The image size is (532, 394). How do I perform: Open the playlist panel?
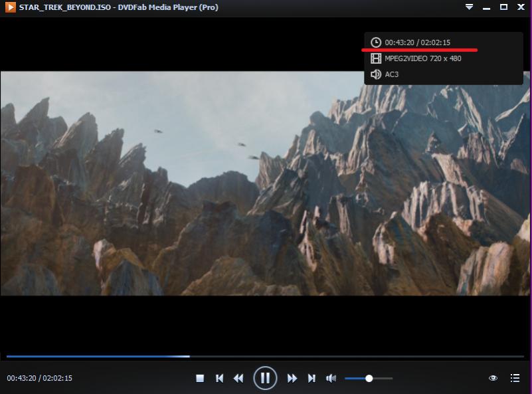515,378
